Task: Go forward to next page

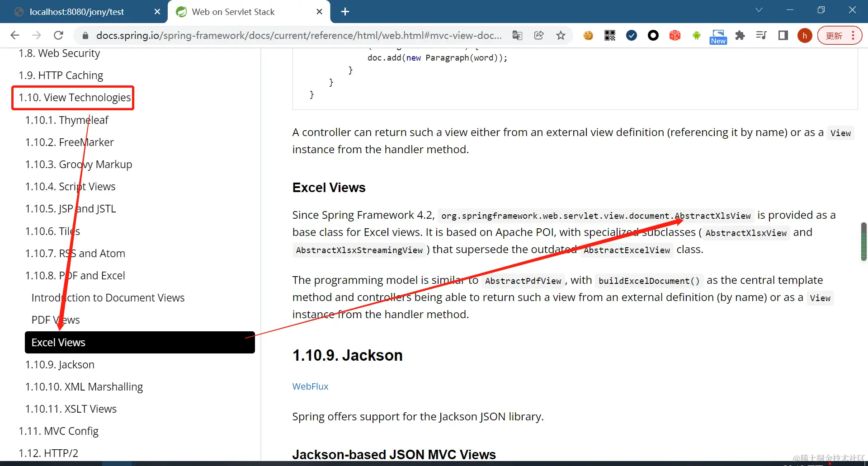Action: click(37, 35)
